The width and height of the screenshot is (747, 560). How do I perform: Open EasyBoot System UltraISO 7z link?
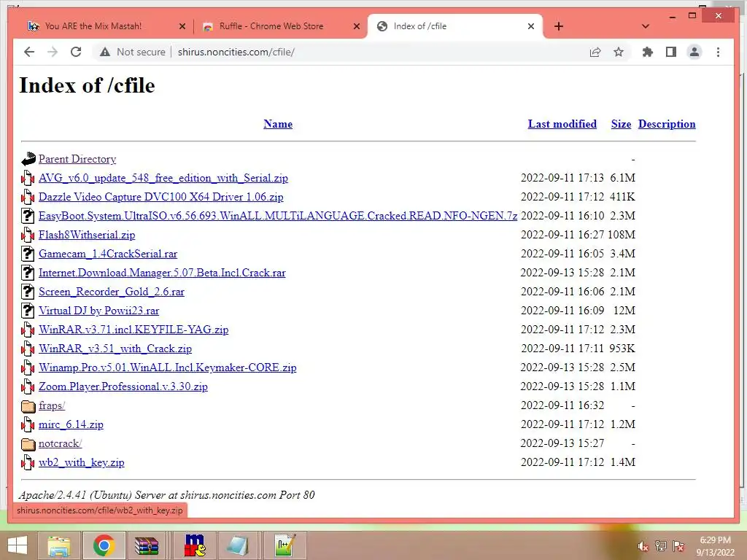coord(278,216)
